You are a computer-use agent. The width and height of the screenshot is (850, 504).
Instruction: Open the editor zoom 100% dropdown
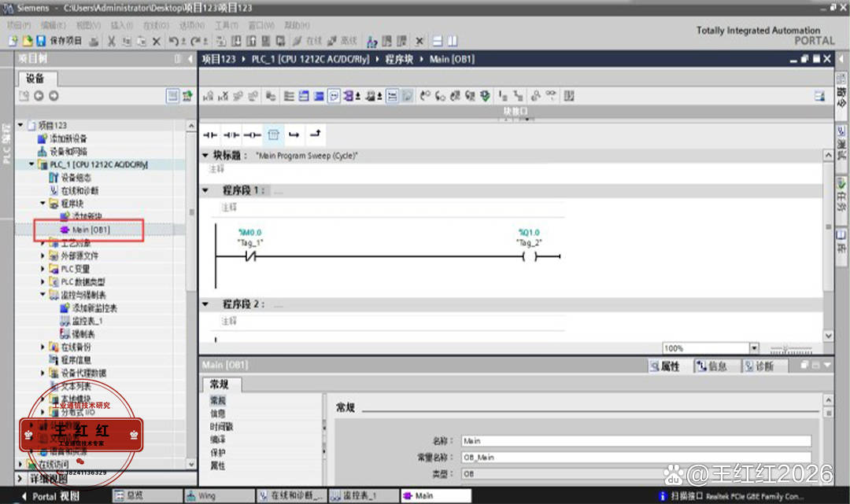[x=754, y=348]
